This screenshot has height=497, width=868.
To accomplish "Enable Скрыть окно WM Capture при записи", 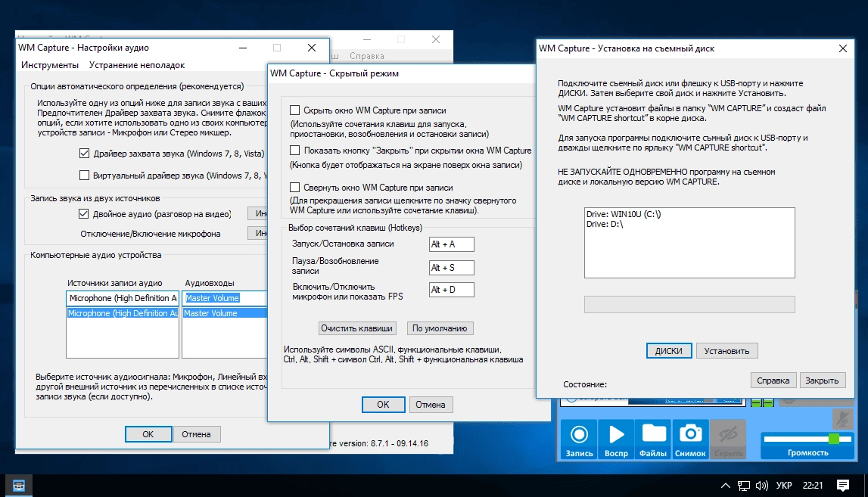I will point(295,110).
